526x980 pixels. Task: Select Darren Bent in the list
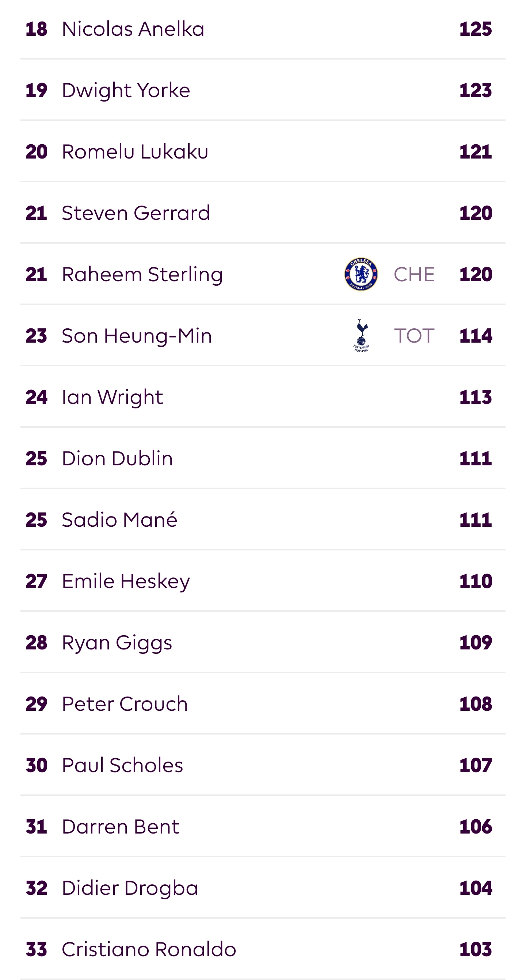[x=121, y=827]
